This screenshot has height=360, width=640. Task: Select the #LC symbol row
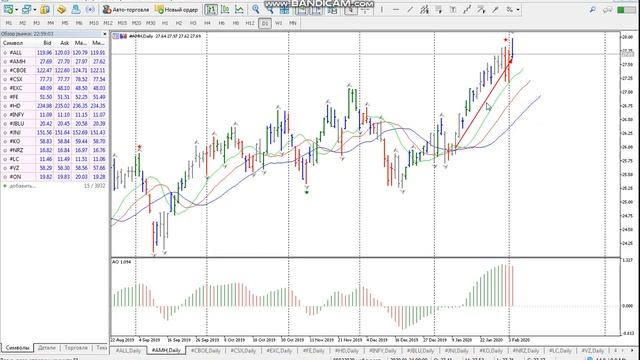pyautogui.click(x=54, y=159)
